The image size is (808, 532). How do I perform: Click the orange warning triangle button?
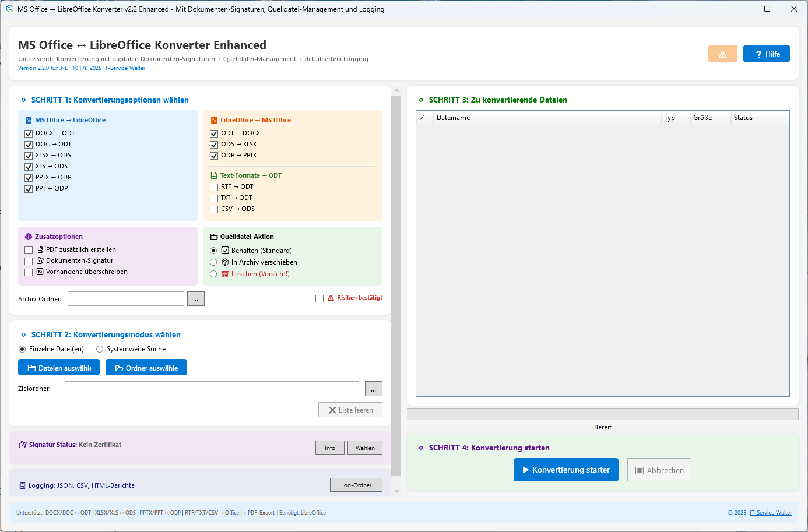coord(722,54)
